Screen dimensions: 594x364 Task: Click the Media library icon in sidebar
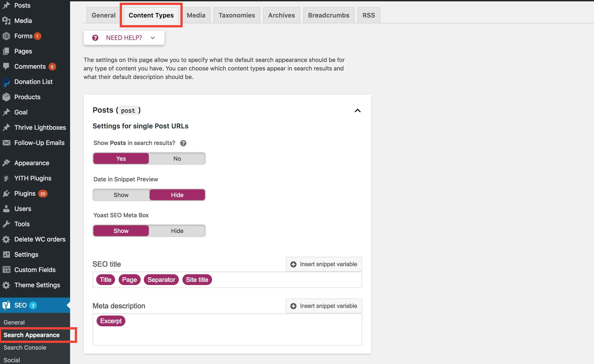7,20
